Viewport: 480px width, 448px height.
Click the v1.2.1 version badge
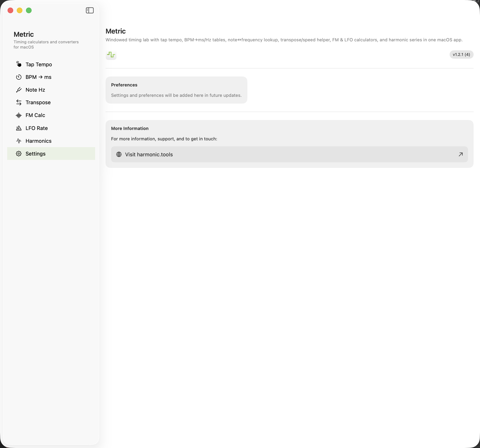click(x=461, y=55)
